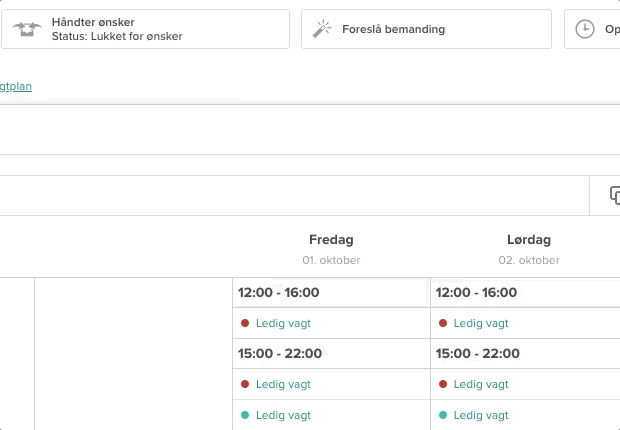Screen dimensions: 620x430
Task: Select the Lørdag 02. oktober column header
Action: [529, 249]
